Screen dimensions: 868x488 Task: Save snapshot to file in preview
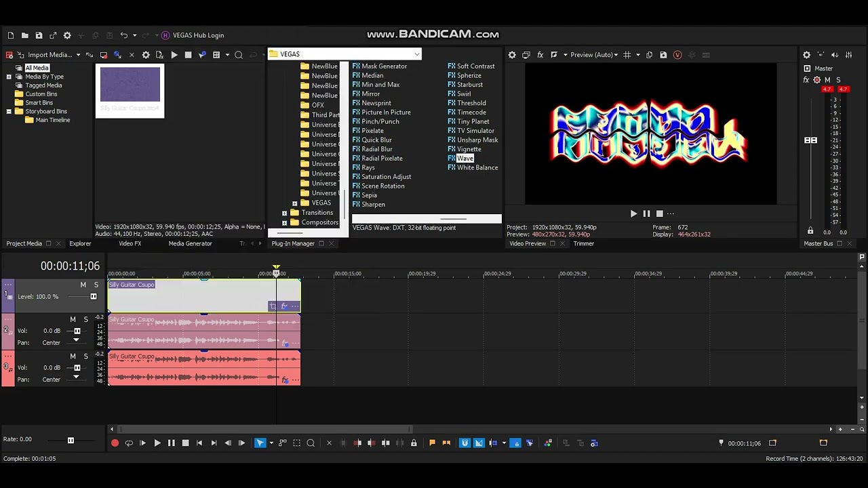click(663, 55)
